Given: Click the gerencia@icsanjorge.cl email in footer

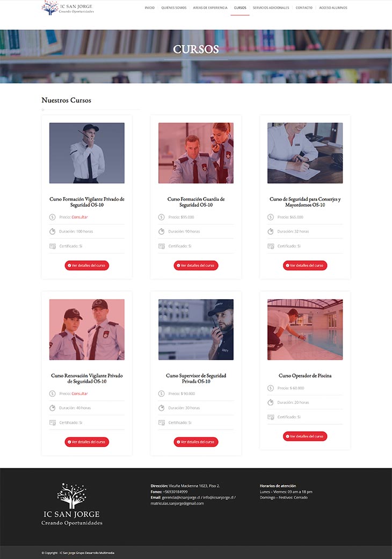Looking at the screenshot, I should [x=181, y=497].
